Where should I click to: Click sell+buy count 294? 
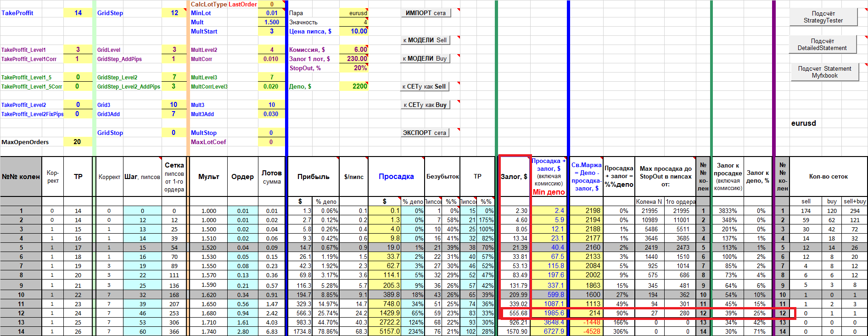point(855,211)
